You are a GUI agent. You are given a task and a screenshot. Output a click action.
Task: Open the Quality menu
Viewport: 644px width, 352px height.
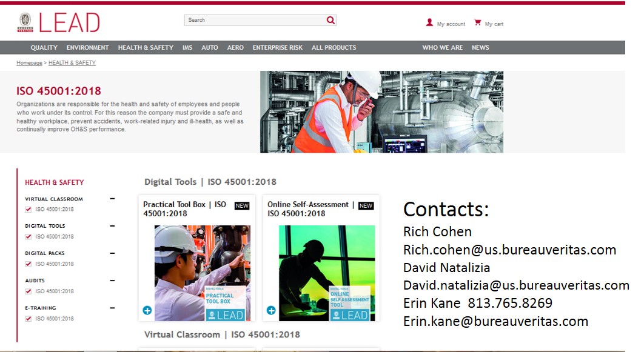[x=44, y=48]
